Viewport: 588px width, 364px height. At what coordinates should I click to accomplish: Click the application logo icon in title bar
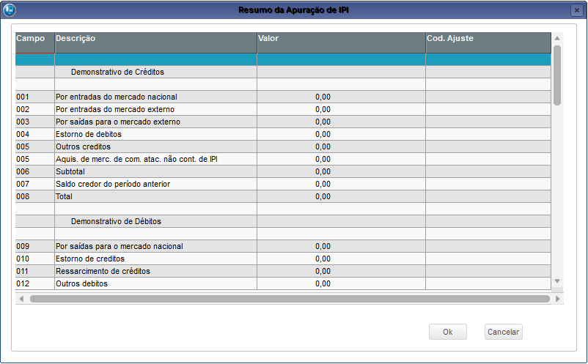(x=9, y=10)
